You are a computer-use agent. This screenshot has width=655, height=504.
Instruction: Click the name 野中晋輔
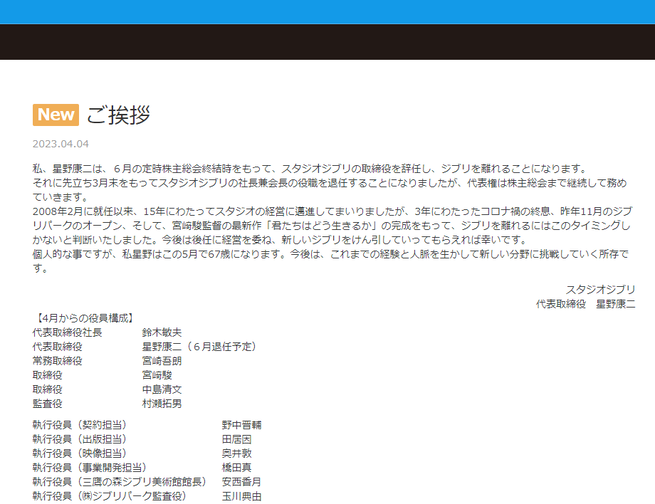(241, 425)
